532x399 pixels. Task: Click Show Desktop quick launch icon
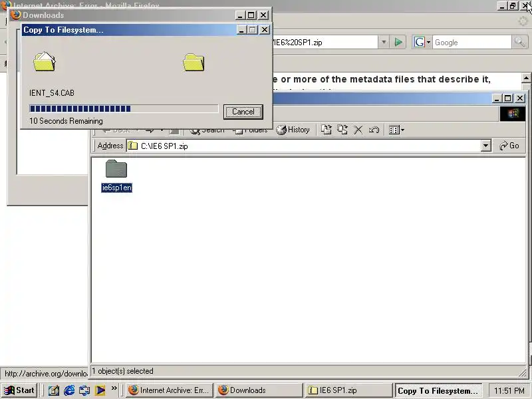coord(54,390)
